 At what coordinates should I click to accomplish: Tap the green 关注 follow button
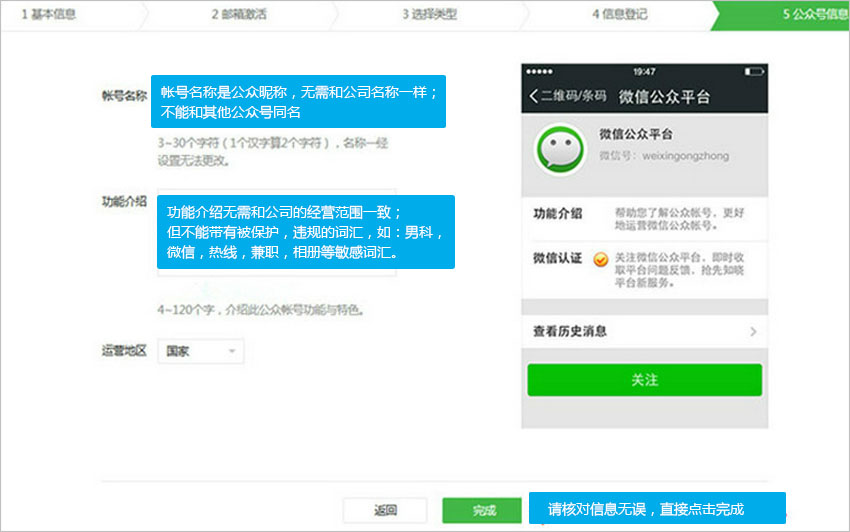tap(644, 380)
